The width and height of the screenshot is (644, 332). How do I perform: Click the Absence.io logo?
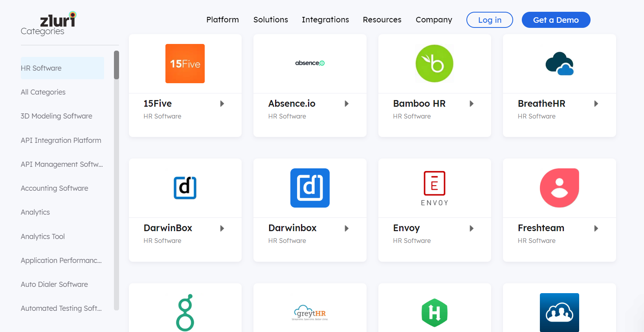click(310, 63)
